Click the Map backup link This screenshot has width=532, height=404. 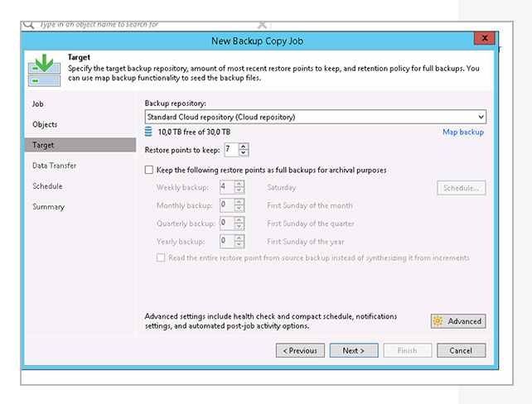pyautogui.click(x=462, y=132)
